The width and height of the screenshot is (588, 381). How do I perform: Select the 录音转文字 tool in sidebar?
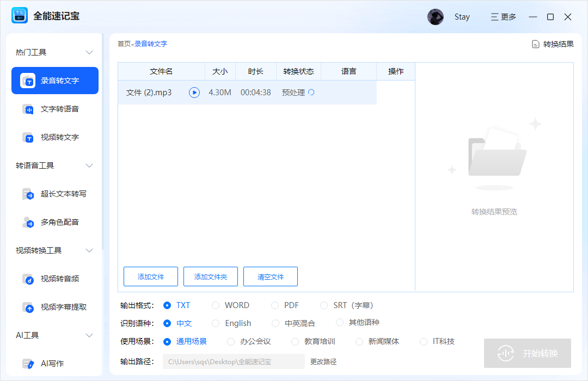[54, 81]
